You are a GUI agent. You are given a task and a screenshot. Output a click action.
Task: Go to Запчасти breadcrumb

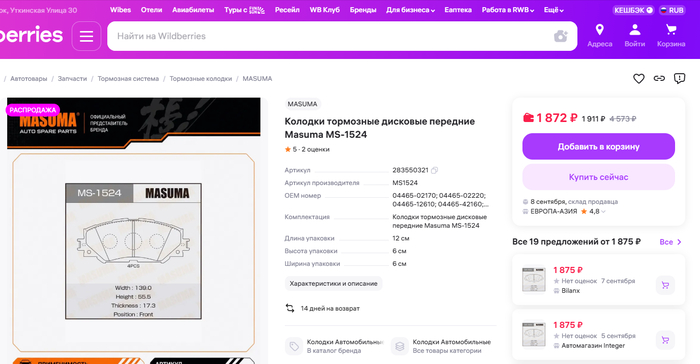tap(72, 79)
